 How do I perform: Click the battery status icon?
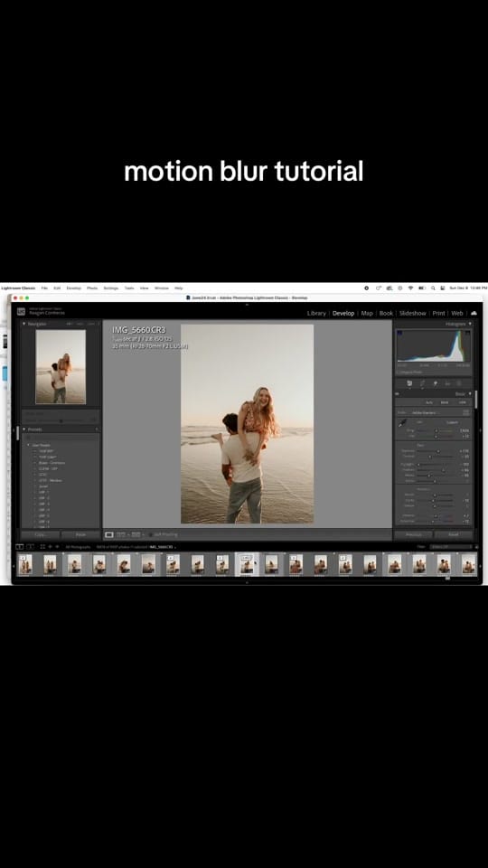(422, 288)
